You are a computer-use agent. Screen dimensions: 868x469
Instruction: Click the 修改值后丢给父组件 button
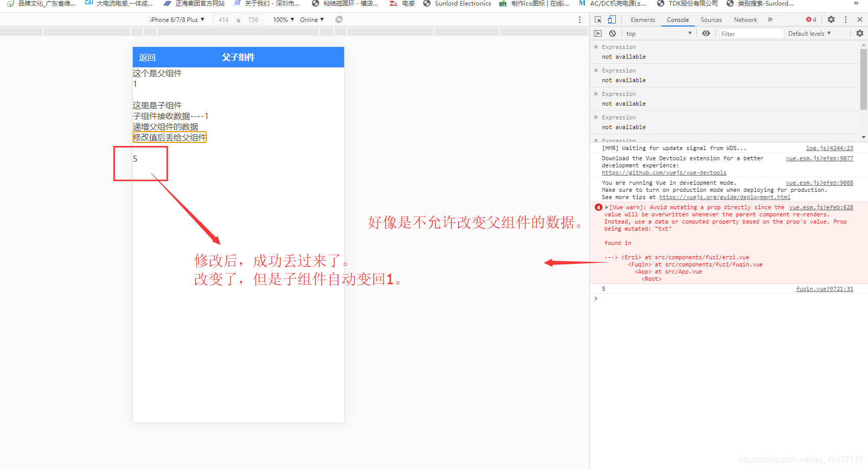pyautogui.click(x=170, y=137)
